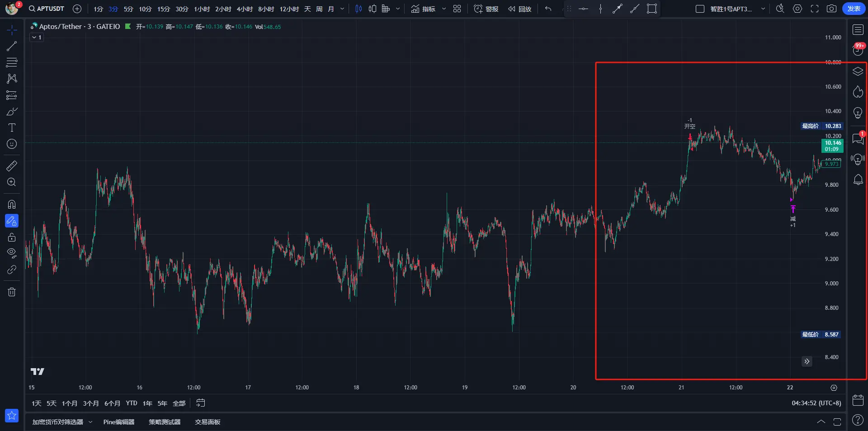This screenshot has height=431, width=868.
Task: Toggle the drawing sync link icon
Action: 12,270
